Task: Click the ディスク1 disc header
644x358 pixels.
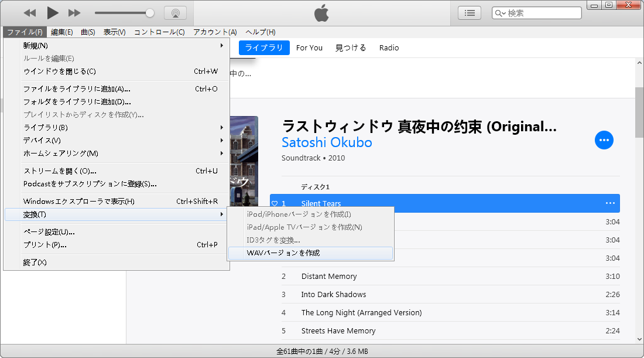Action: click(316, 187)
